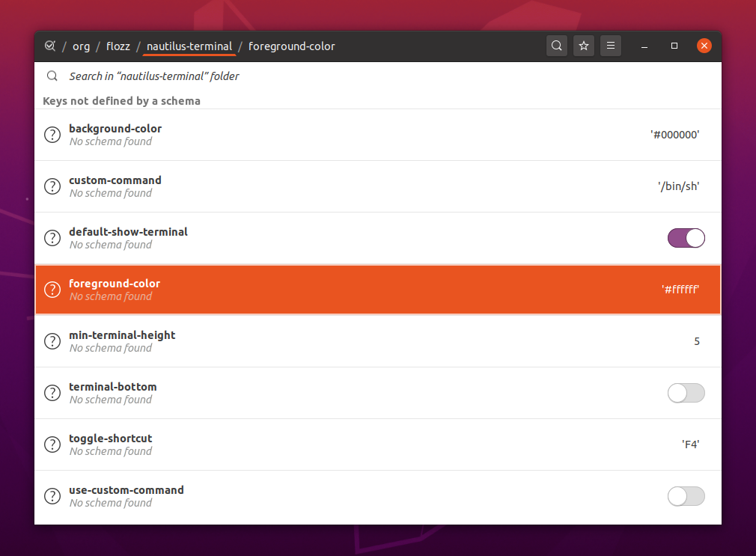Navigate to the org breadcrumb

click(81, 46)
